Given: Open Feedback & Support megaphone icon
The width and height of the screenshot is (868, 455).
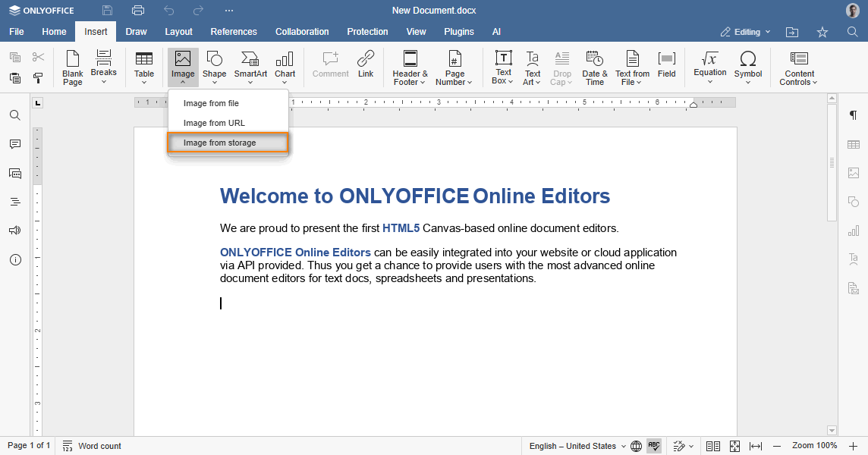Looking at the screenshot, I should 15,231.
